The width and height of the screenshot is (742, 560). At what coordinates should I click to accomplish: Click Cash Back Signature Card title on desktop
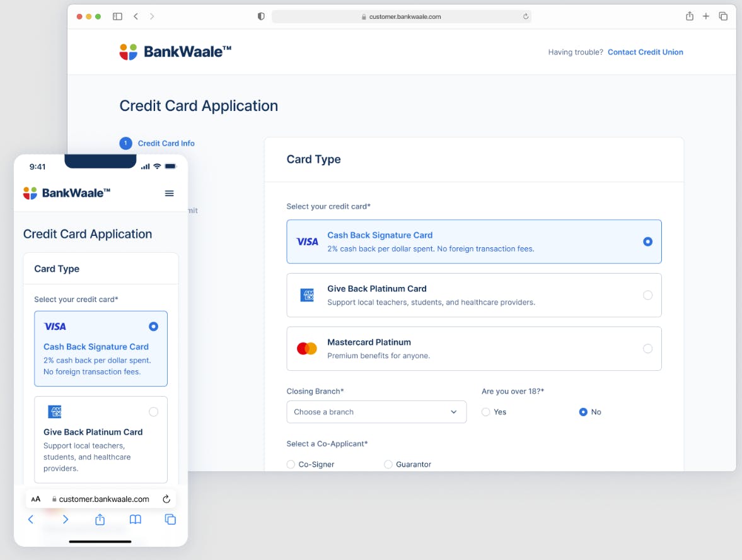380,235
